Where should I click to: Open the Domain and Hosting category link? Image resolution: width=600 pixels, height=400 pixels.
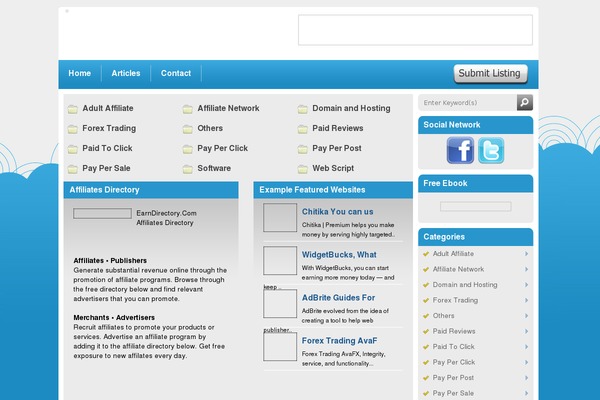351,108
